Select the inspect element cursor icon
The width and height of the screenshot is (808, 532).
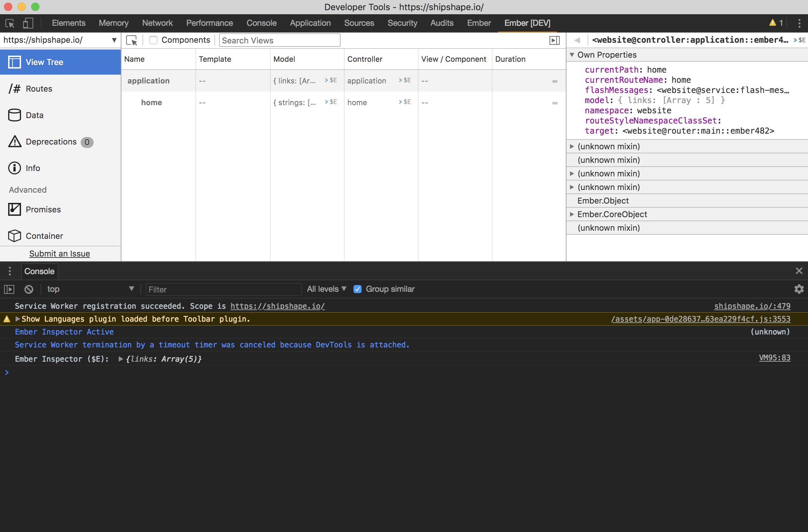(x=10, y=23)
